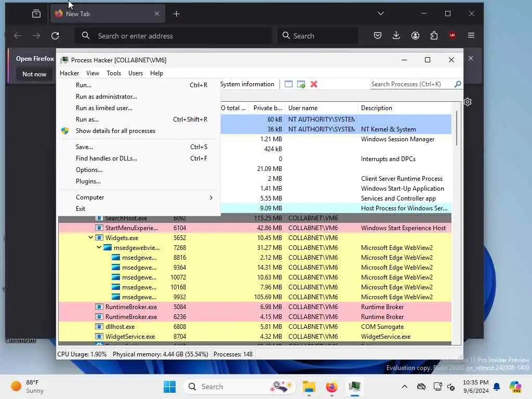Click the red X kill window icon
The image size is (532, 399).
coord(314,84)
